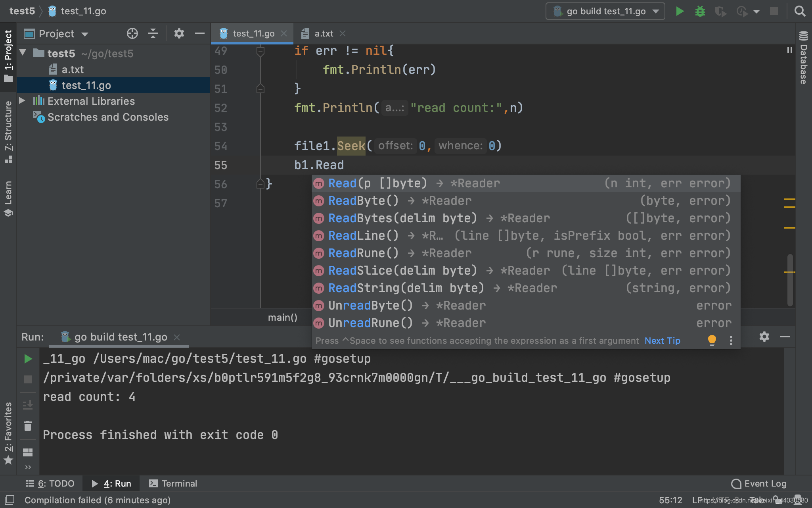Close the go build test_11.go run tab
The height and width of the screenshot is (508, 812).
click(x=177, y=337)
